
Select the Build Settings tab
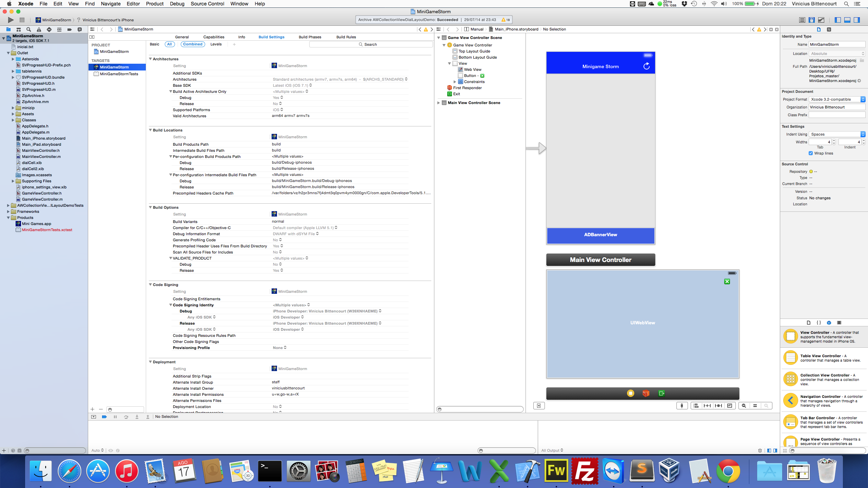point(272,37)
